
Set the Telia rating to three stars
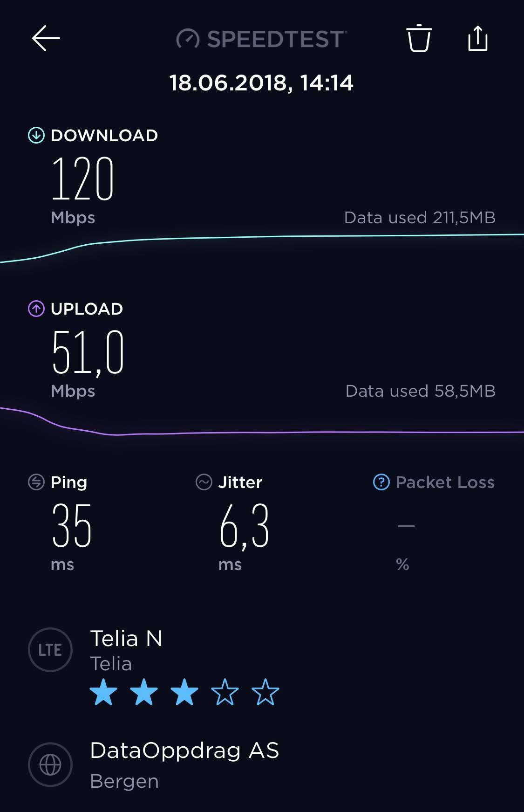point(184,692)
